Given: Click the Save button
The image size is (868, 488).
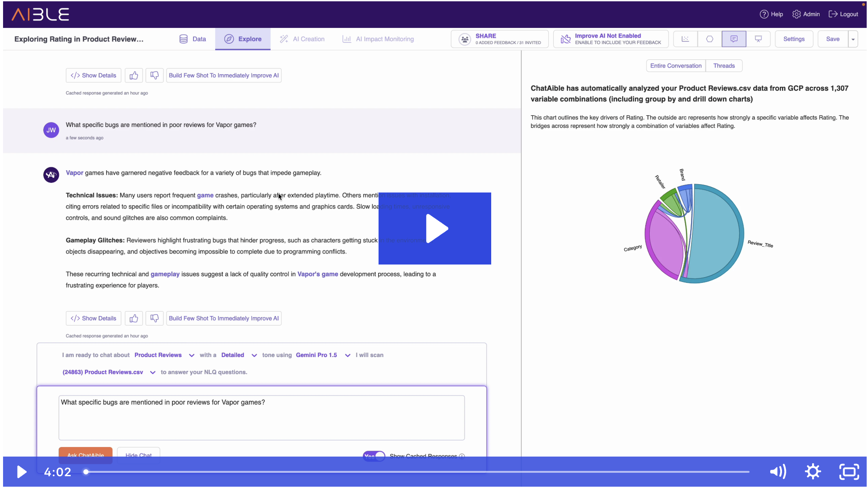Looking at the screenshot, I should [x=833, y=39].
